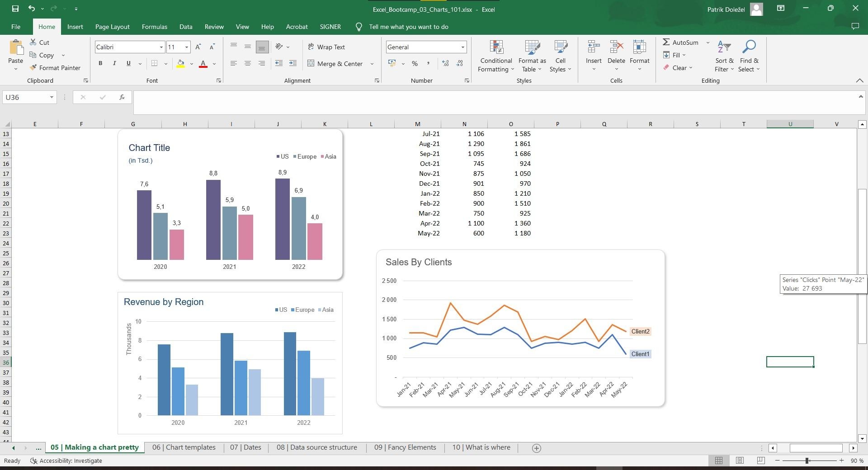Screen dimensions: 868x470
Task: Toggle italic formatting
Action: click(114, 64)
